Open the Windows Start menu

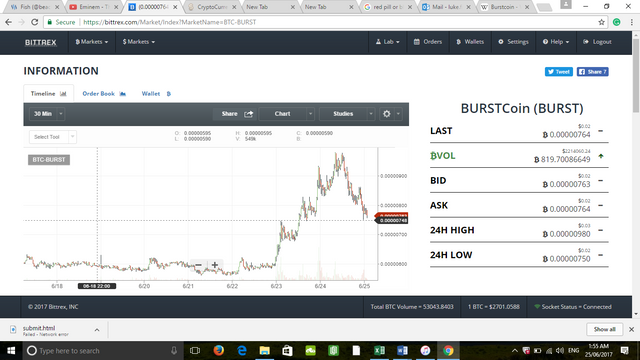[x=11, y=351]
